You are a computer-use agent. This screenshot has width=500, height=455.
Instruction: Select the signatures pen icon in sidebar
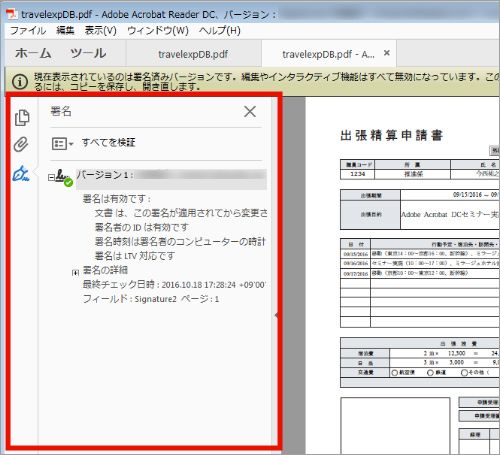point(21,173)
